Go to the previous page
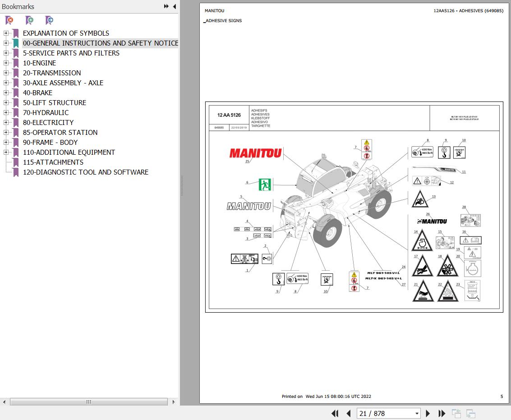The height and width of the screenshot is (420, 511). click(x=348, y=414)
